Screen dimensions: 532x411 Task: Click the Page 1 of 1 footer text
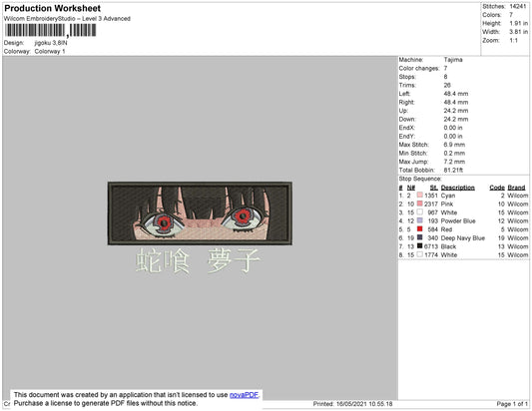coord(512,404)
